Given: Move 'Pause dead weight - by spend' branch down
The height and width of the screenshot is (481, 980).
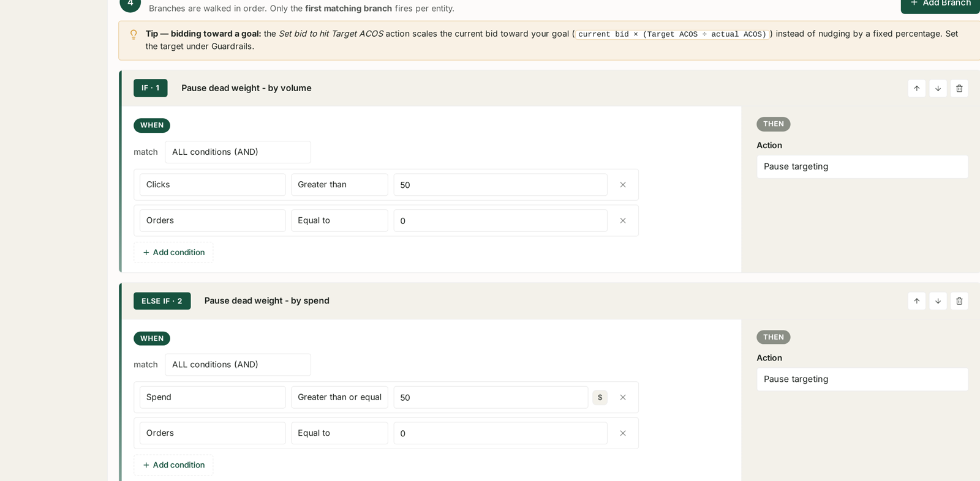Looking at the screenshot, I should coord(938,301).
